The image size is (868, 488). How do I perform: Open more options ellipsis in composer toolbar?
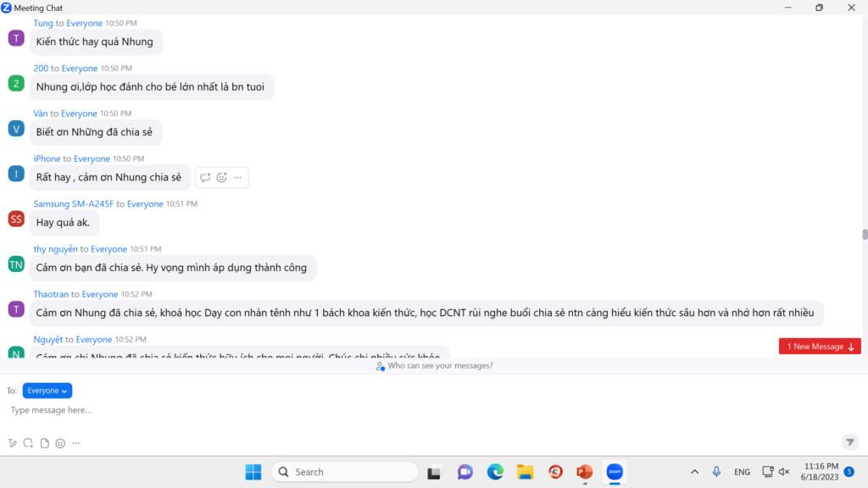click(x=76, y=443)
